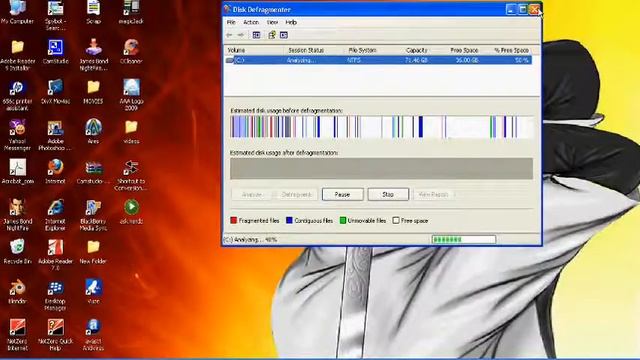The width and height of the screenshot is (640, 360).
Task: Select Adobe Reader 9 Installer folder
Action: click(17, 55)
